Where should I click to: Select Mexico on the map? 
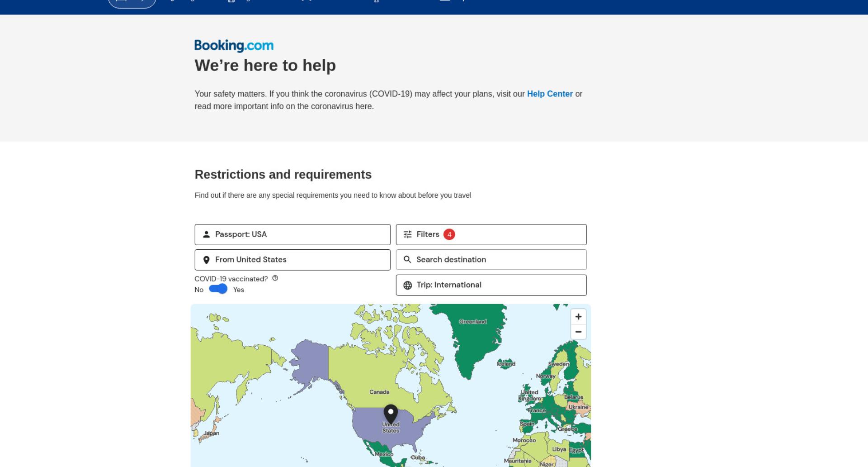[x=384, y=454]
